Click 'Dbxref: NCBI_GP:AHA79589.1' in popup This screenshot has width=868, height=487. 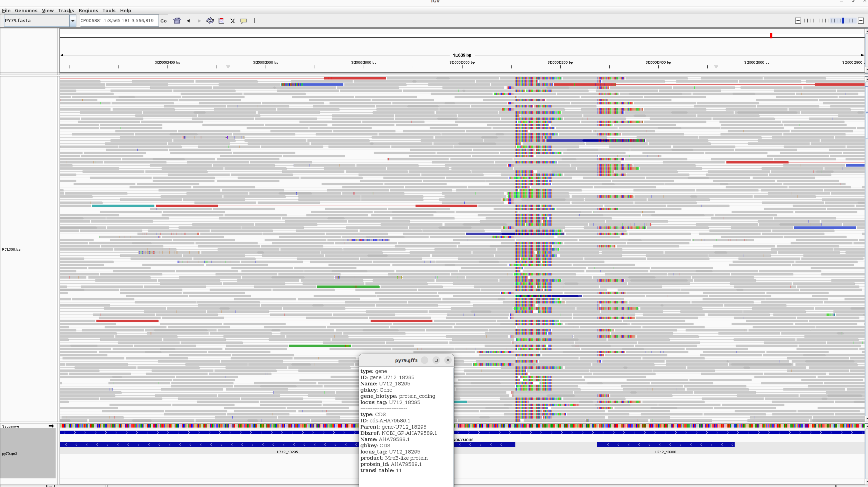tap(399, 433)
